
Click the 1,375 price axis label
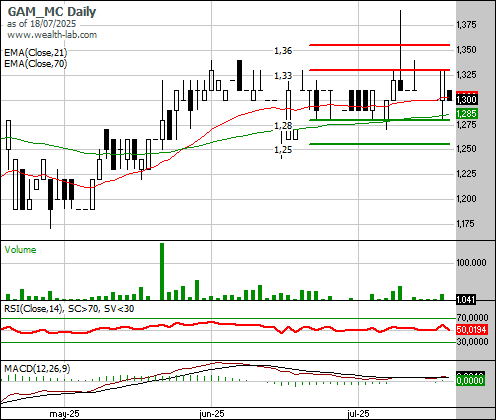point(466,25)
